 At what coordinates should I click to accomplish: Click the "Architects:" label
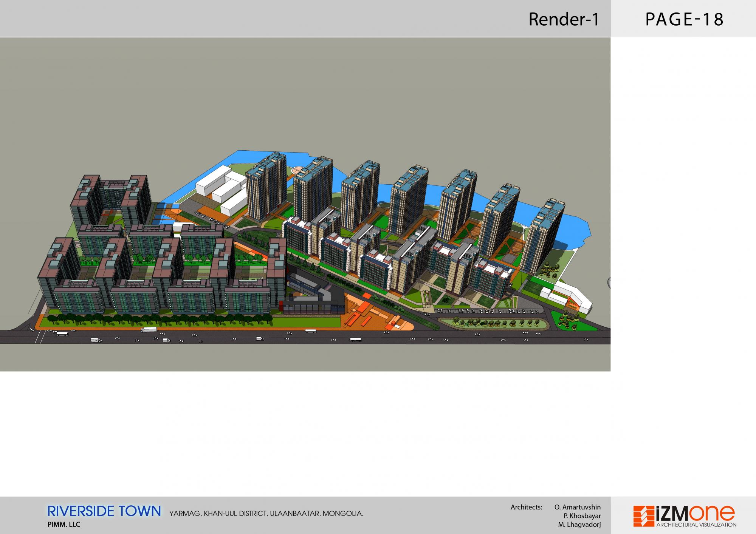(x=526, y=507)
